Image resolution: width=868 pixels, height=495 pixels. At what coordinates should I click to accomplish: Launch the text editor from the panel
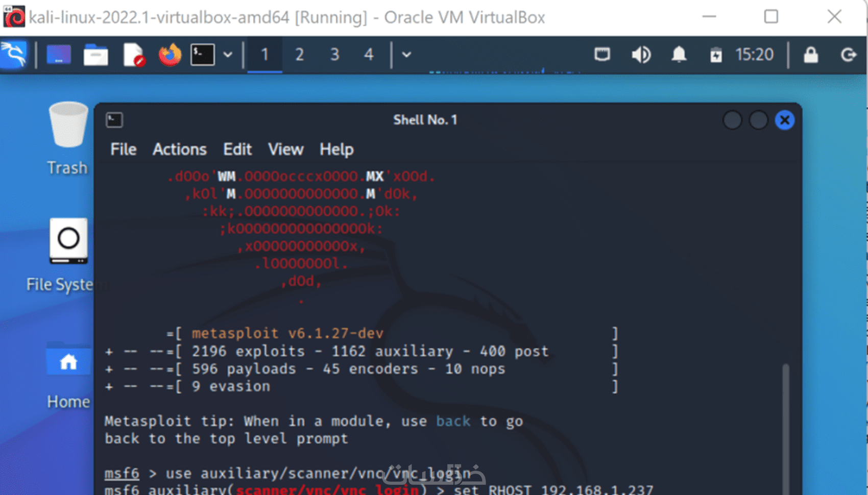click(x=134, y=55)
